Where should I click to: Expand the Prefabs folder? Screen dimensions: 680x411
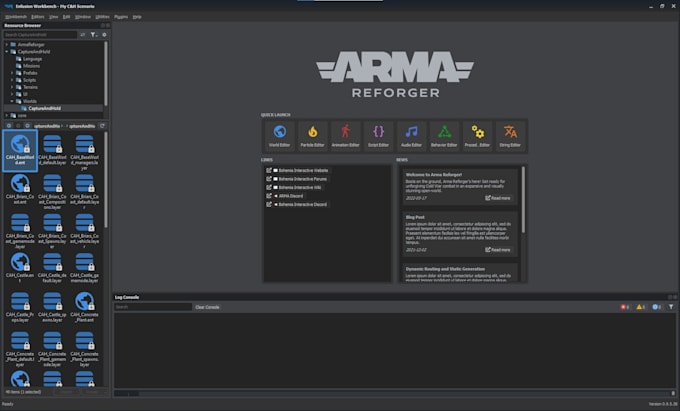pyautogui.click(x=12, y=73)
